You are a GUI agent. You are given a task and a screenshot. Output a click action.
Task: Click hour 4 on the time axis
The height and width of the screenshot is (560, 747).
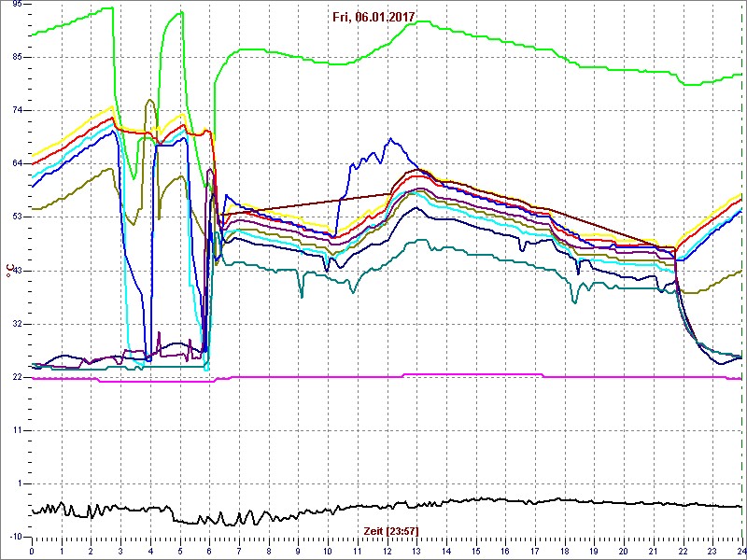click(150, 550)
